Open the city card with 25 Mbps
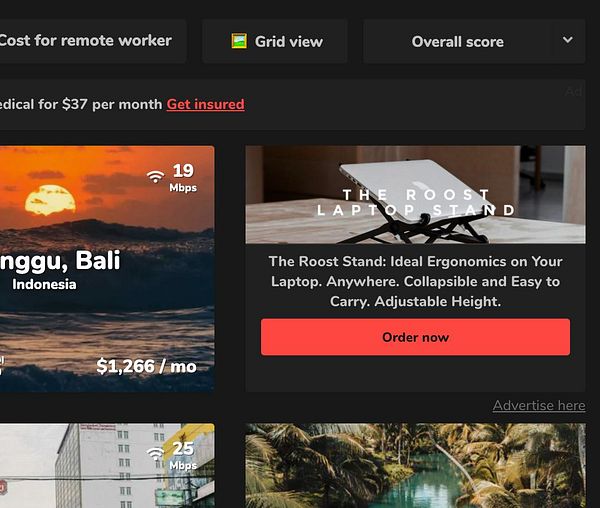 coord(107,466)
